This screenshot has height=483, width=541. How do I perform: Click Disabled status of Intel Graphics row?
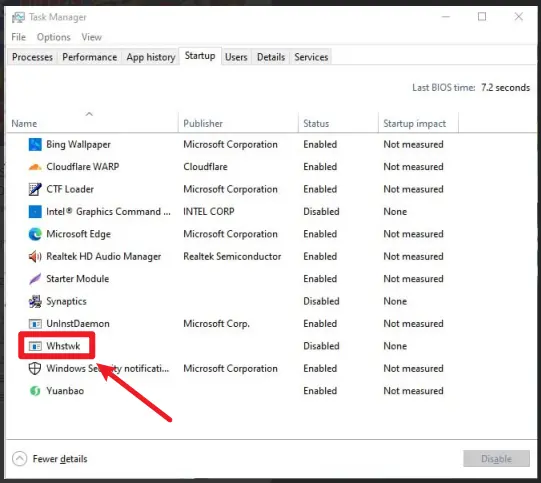(321, 211)
